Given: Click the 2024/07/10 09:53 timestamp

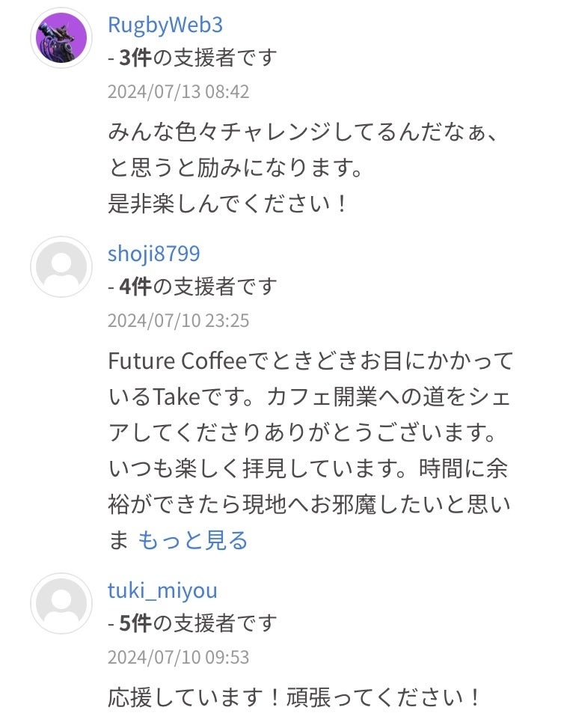Looking at the screenshot, I should (x=178, y=658).
